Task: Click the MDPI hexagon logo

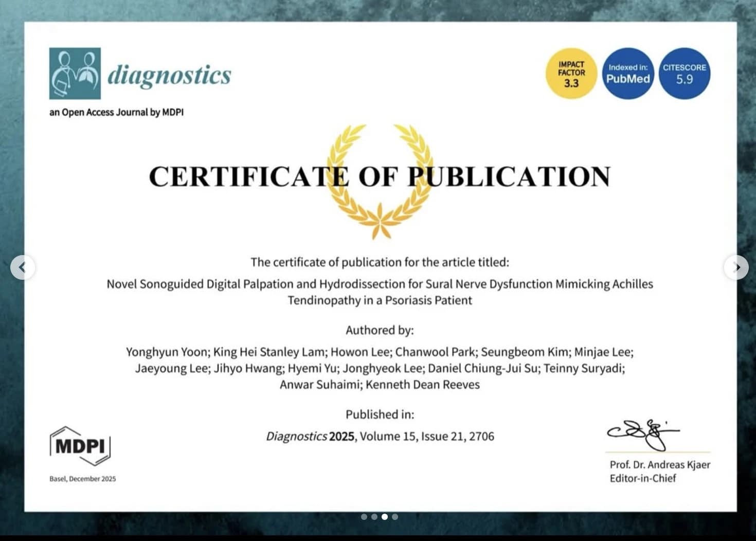Action: pyautogui.click(x=80, y=446)
